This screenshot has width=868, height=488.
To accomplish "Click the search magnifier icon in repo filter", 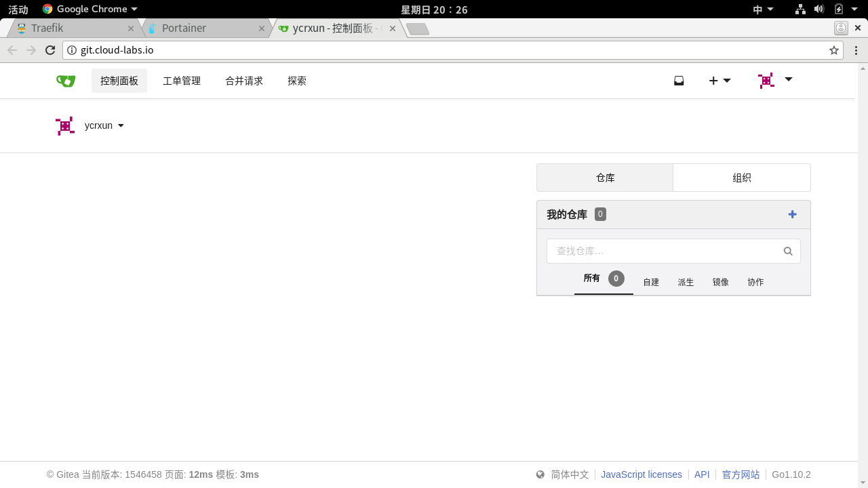I will 788,251.
